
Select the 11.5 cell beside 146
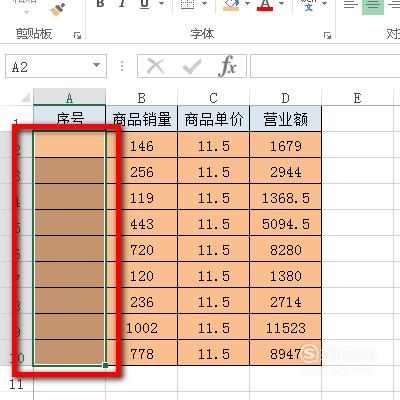click(214, 145)
